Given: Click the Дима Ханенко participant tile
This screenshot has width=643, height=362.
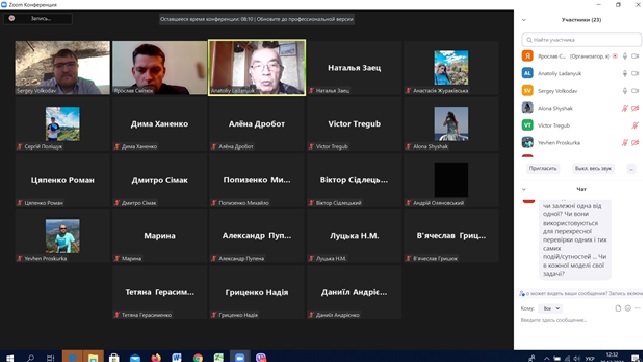Looking at the screenshot, I should click(160, 123).
